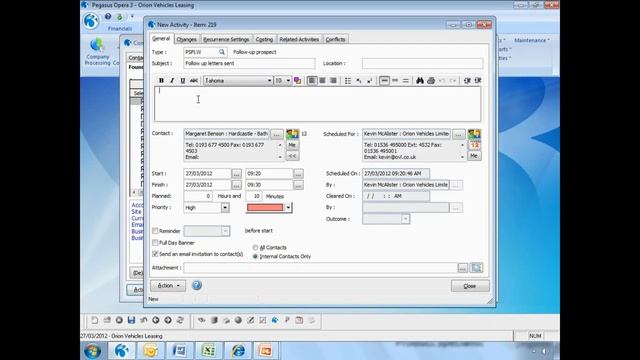This screenshot has height=360, width=640.
Task: Apply a bulleted list to the notes
Action: [348, 80]
